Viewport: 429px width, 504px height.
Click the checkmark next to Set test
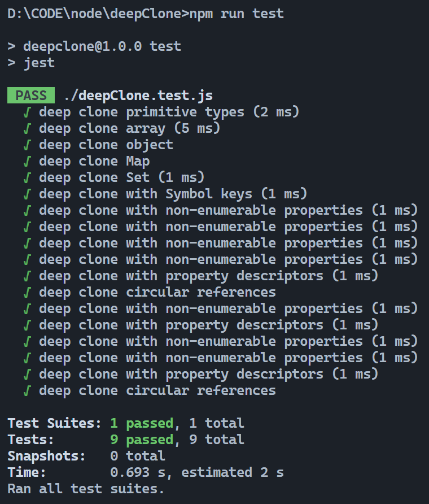pyautogui.click(x=27, y=177)
